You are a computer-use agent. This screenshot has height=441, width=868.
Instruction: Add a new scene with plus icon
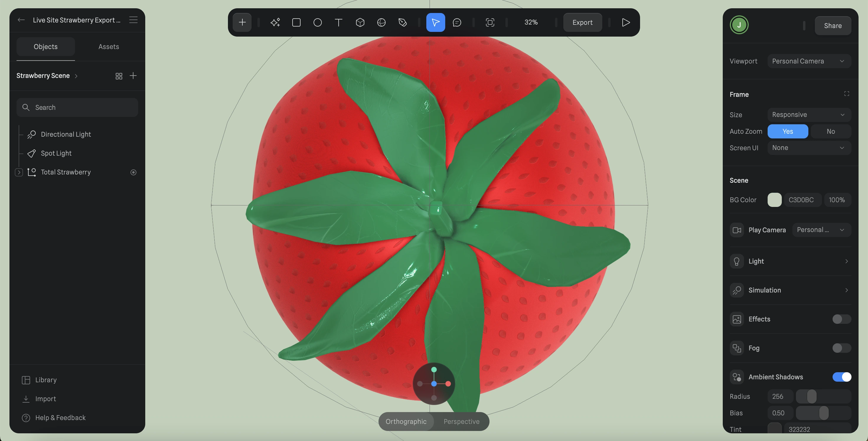[x=133, y=76]
